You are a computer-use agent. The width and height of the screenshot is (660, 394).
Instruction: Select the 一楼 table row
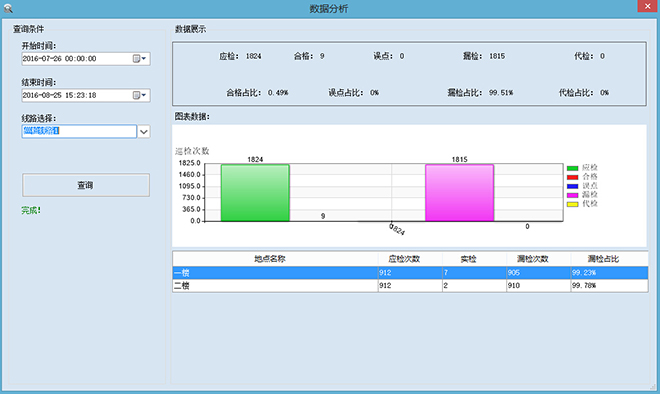coord(410,273)
